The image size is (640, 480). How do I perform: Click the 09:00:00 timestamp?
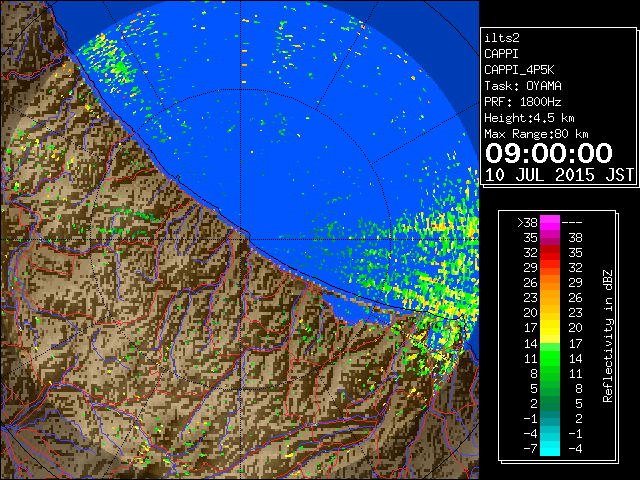[549, 153]
